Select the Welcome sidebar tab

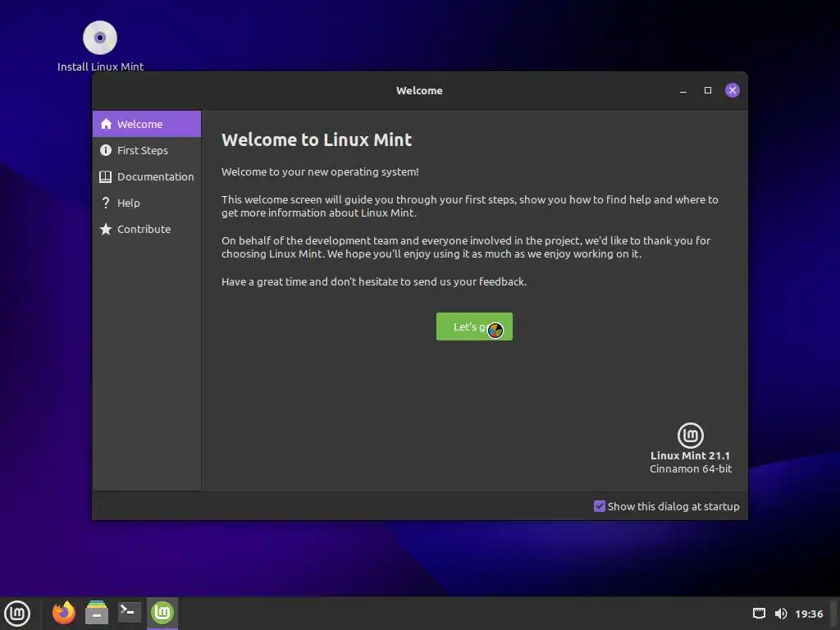[x=147, y=124]
